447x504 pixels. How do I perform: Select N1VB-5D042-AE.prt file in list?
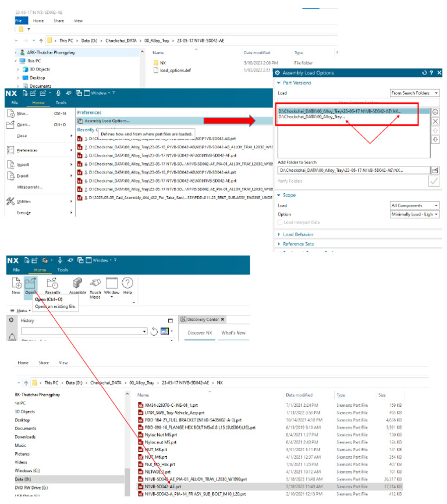coord(162,487)
